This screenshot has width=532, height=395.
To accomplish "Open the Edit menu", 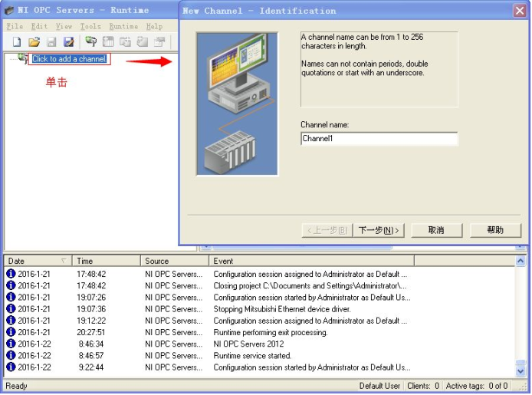I will 39,26.
